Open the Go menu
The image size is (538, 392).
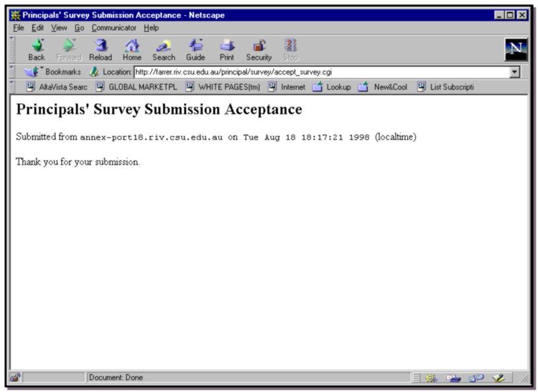click(x=79, y=28)
